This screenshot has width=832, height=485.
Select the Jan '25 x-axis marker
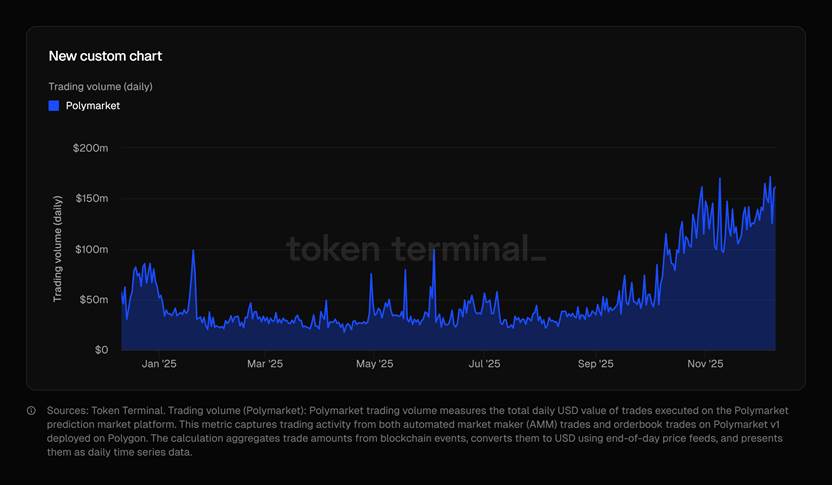coord(159,364)
